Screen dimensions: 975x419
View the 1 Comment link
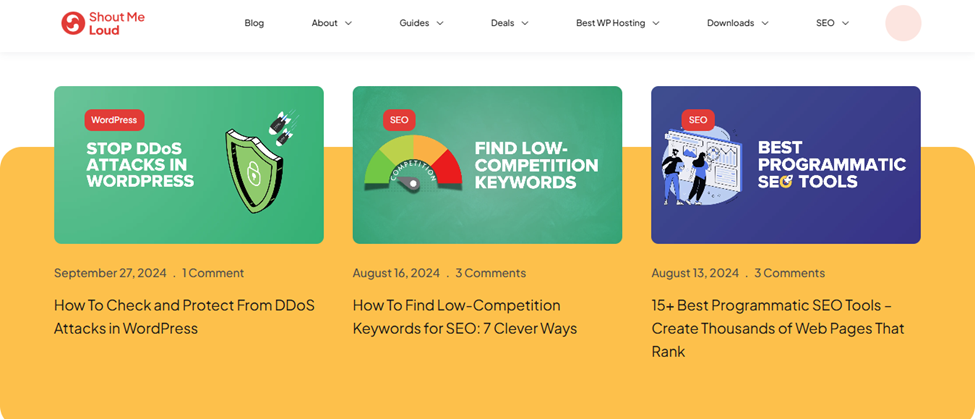point(213,273)
